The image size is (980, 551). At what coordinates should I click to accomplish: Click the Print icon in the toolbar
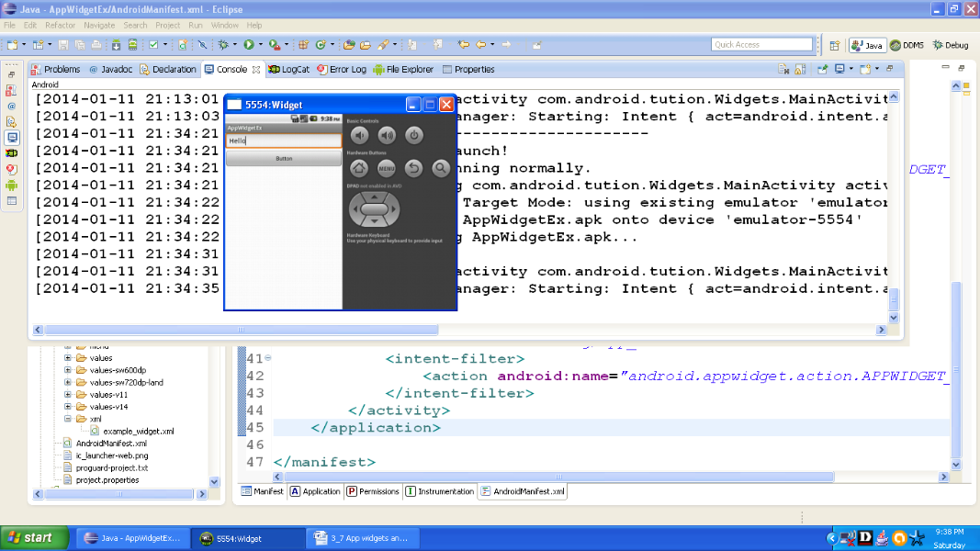(96, 45)
